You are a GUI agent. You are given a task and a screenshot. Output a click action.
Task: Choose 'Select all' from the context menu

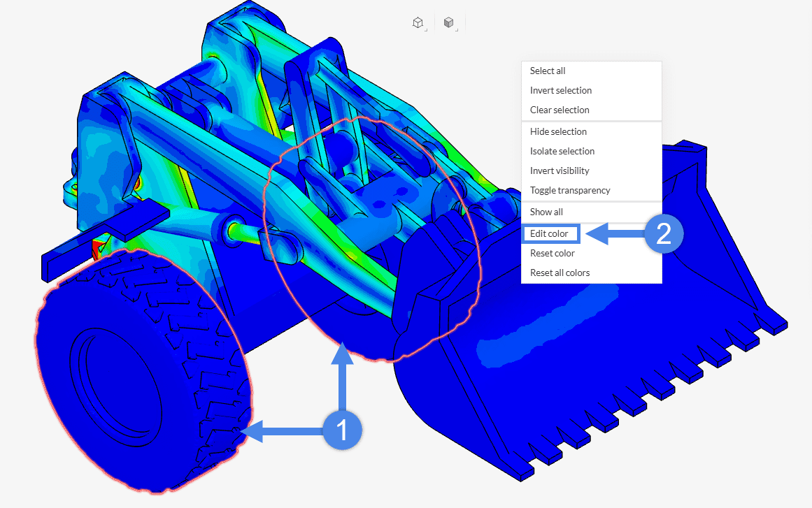click(x=548, y=71)
